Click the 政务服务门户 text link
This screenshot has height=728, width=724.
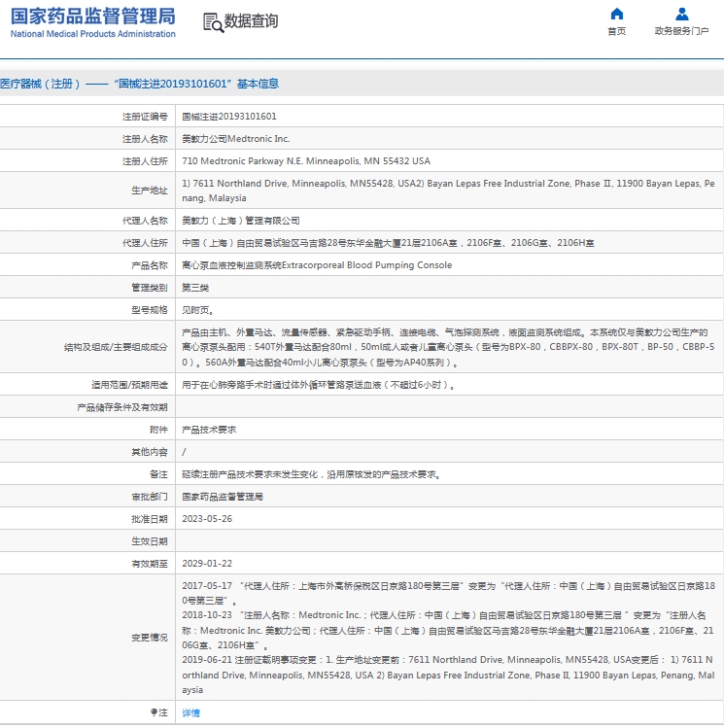pos(681,31)
